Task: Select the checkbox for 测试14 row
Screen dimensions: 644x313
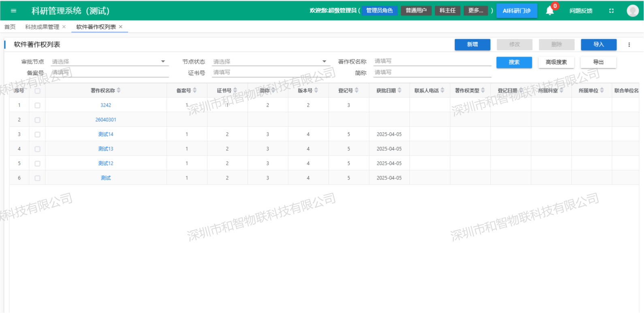Action: (x=37, y=134)
